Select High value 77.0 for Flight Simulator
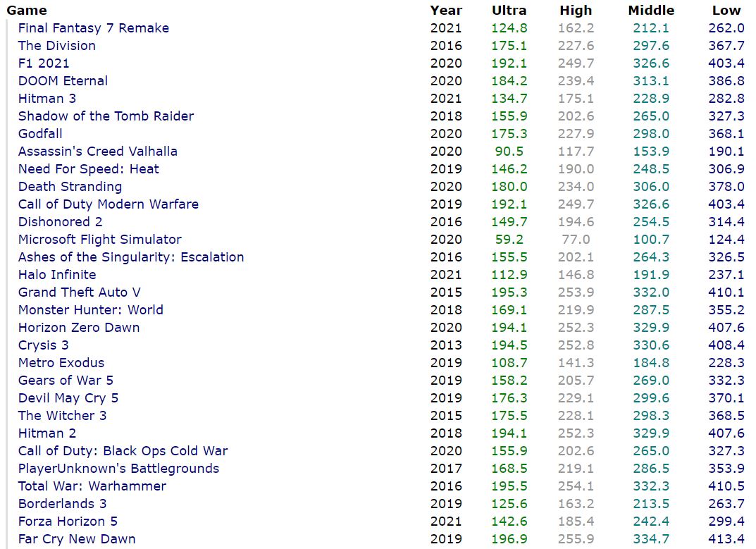756x549 pixels. 576,240
